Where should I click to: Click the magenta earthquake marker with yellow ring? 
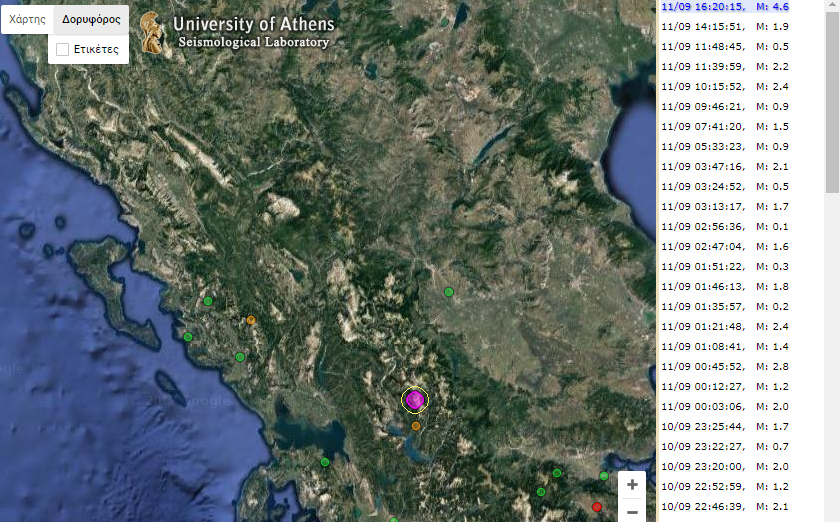pos(414,400)
